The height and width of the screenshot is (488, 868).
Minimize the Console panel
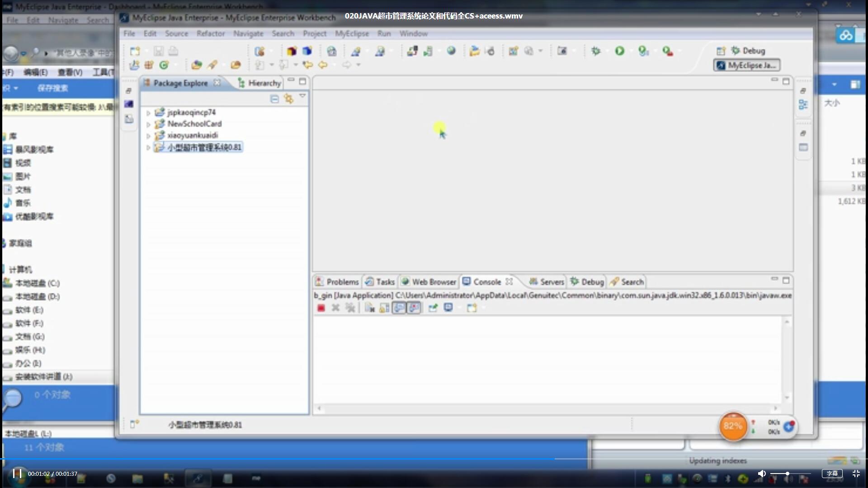(x=774, y=280)
